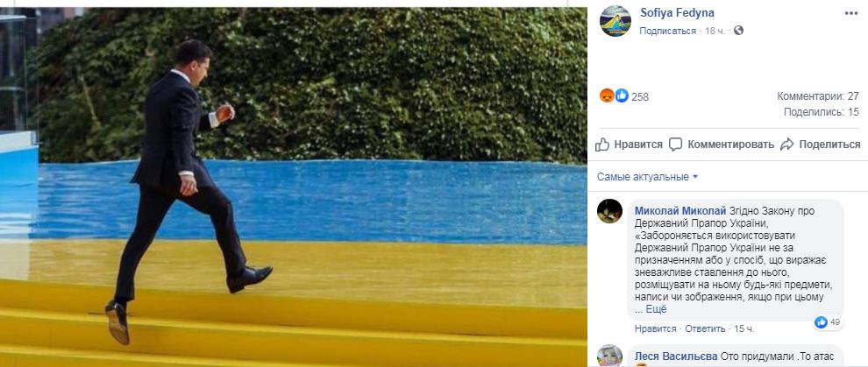The image size is (868, 367).
Task: Expand the comments list via Комментарии: 27
Action: click(818, 96)
